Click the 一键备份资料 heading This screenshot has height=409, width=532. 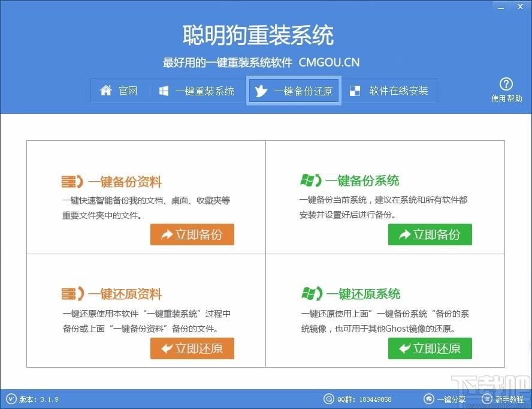pos(125,182)
